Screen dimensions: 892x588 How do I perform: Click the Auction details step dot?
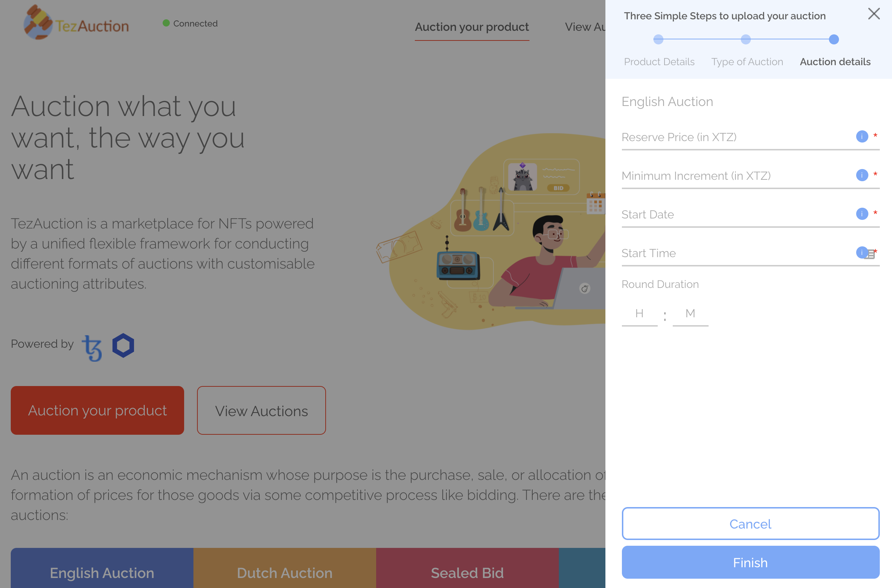(x=834, y=39)
